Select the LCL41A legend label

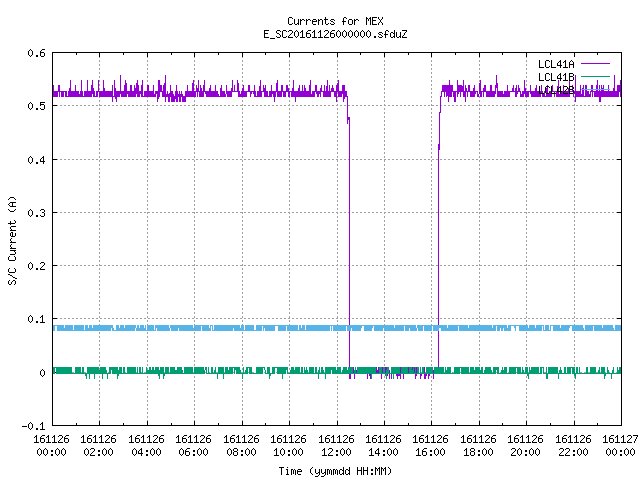(556, 64)
